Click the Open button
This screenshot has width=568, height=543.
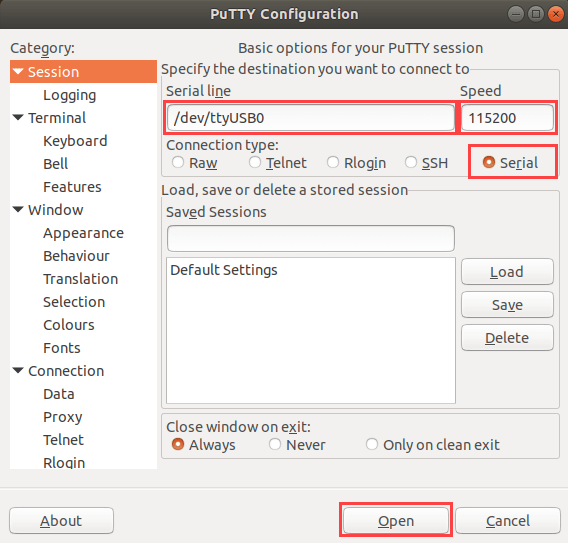[x=396, y=521]
